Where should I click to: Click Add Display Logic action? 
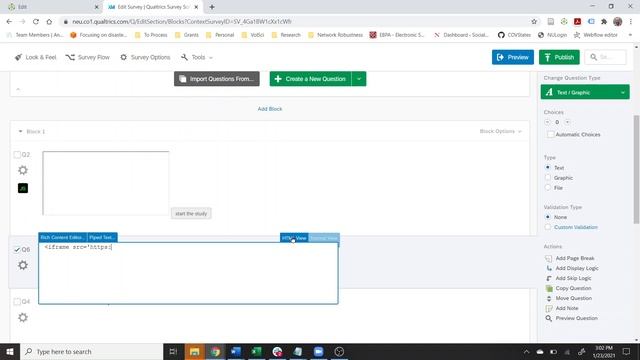572,268
